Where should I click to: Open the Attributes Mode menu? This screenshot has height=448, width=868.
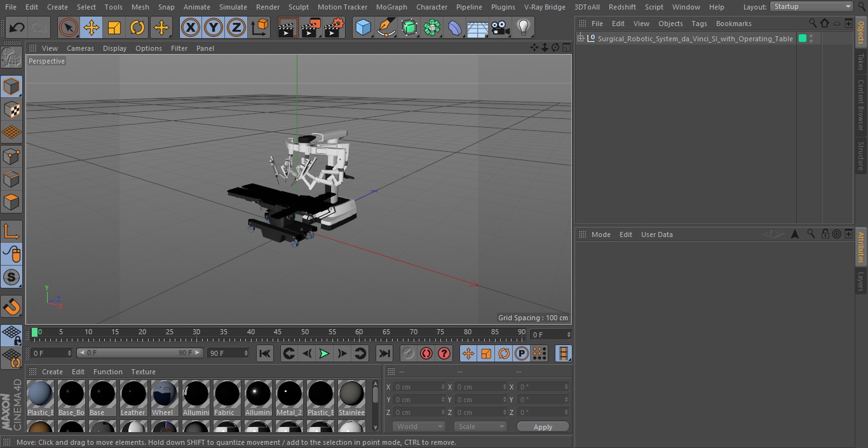pyautogui.click(x=600, y=234)
